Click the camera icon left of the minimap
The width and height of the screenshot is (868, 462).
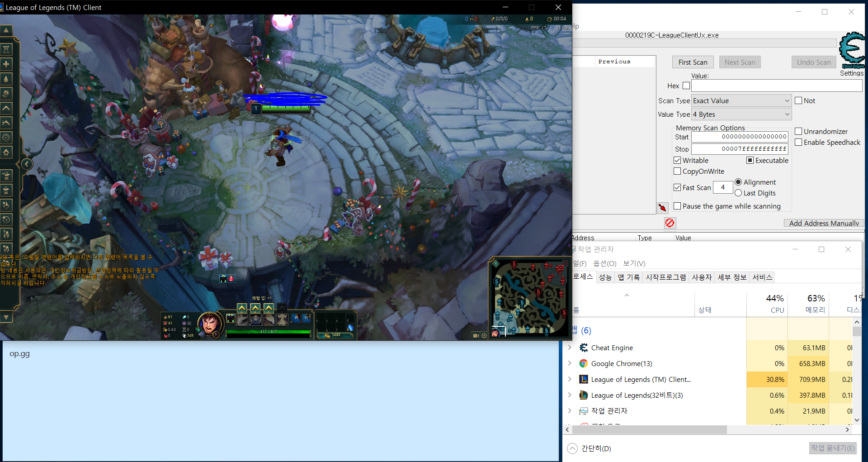coord(475,336)
